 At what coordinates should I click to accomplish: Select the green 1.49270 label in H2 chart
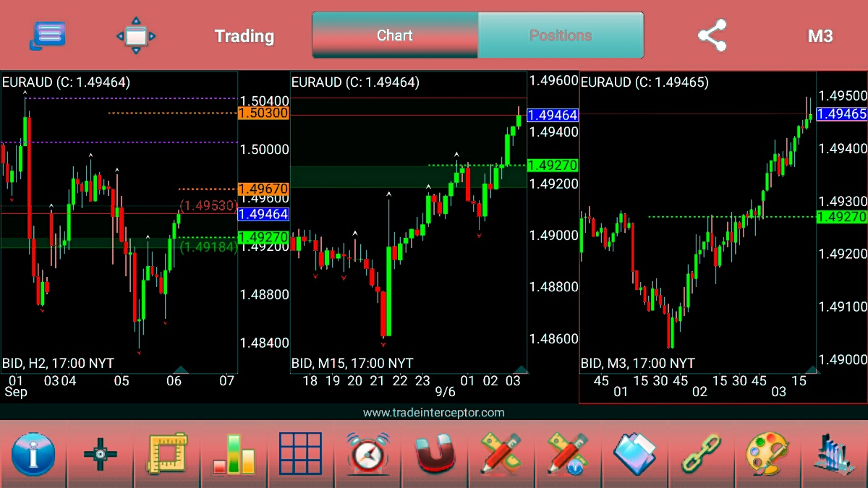(x=263, y=237)
